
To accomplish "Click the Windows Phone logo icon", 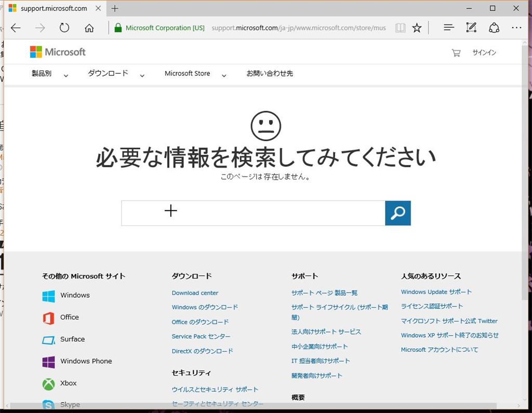I will (48, 362).
